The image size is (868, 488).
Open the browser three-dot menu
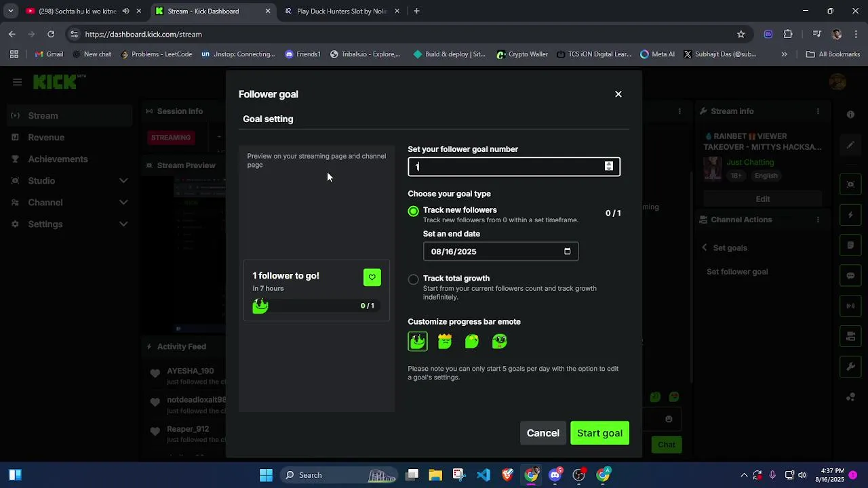[856, 34]
